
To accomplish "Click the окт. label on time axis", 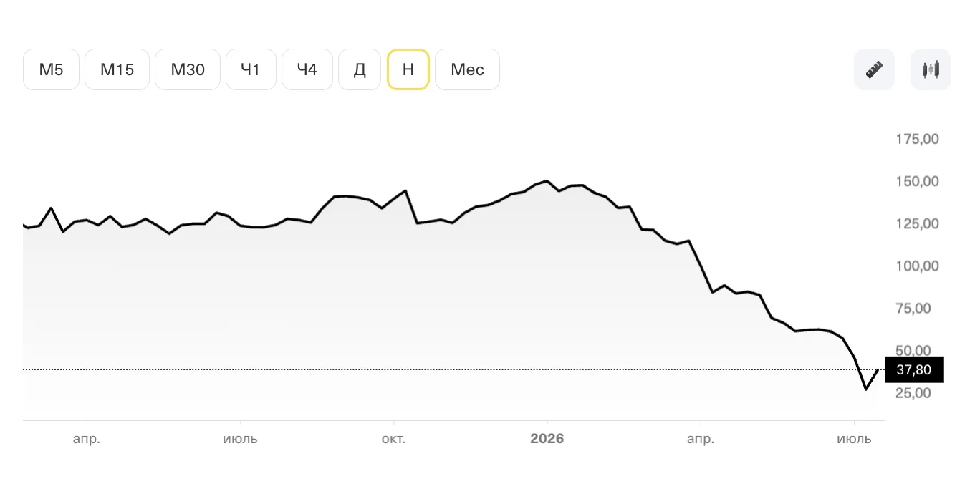I will [x=393, y=439].
